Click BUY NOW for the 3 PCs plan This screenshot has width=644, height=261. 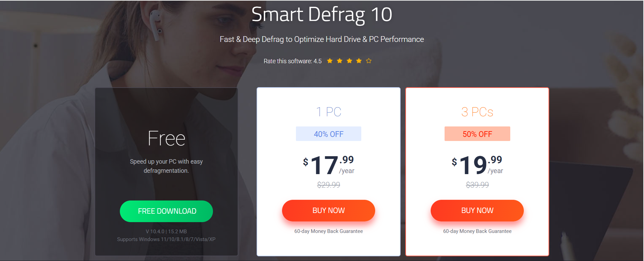pyautogui.click(x=477, y=211)
